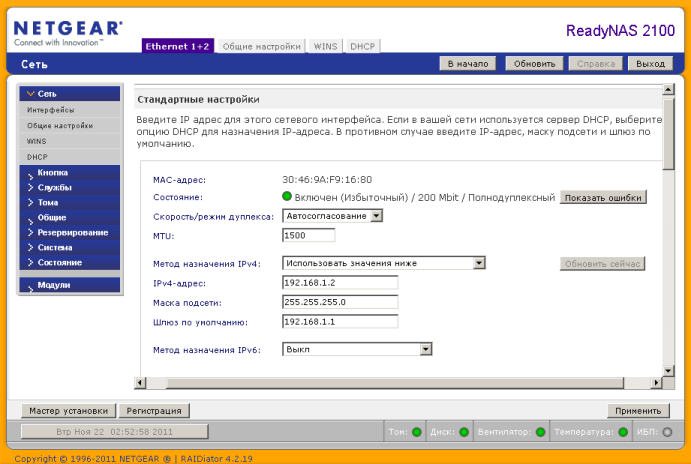Expand the Система sidebar section
Screen dimensions: 691x464
click(x=70, y=247)
